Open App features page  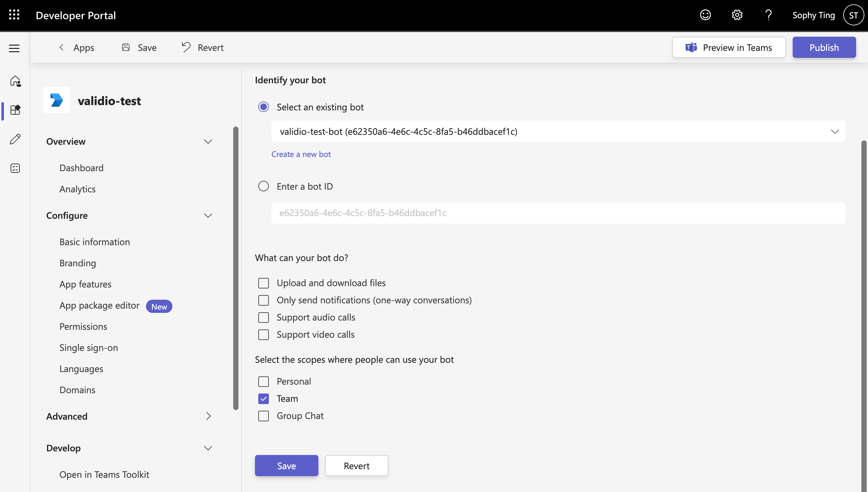86,284
